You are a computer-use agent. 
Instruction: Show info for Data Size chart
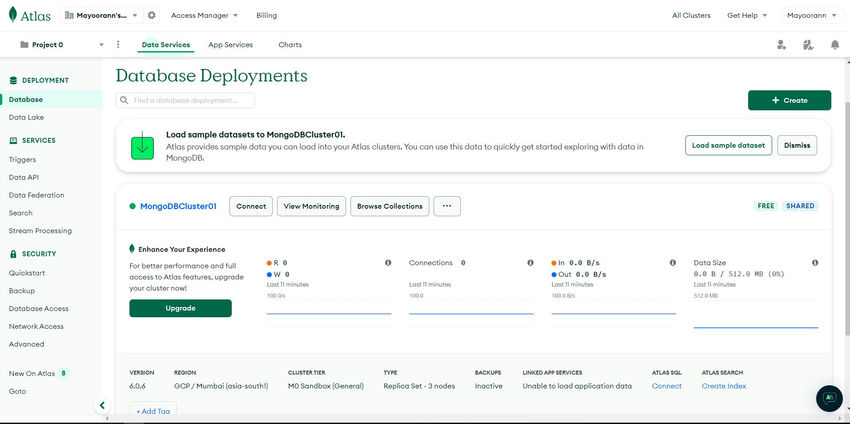(815, 262)
